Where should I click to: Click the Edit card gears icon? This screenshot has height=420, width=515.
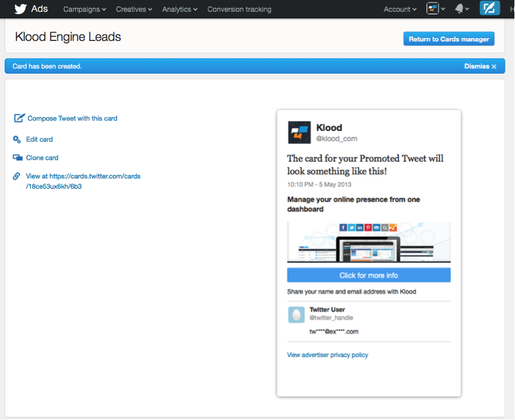click(17, 139)
